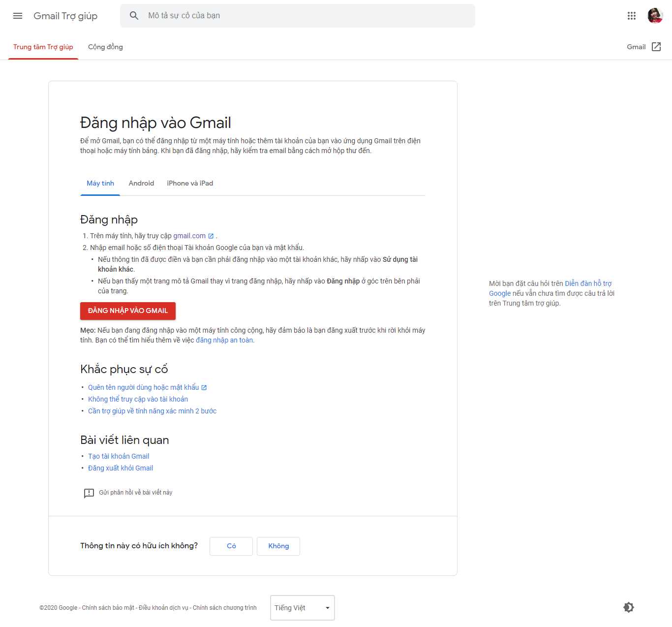Switch to the Android tab
The width and height of the screenshot is (672, 627).
[x=141, y=183]
